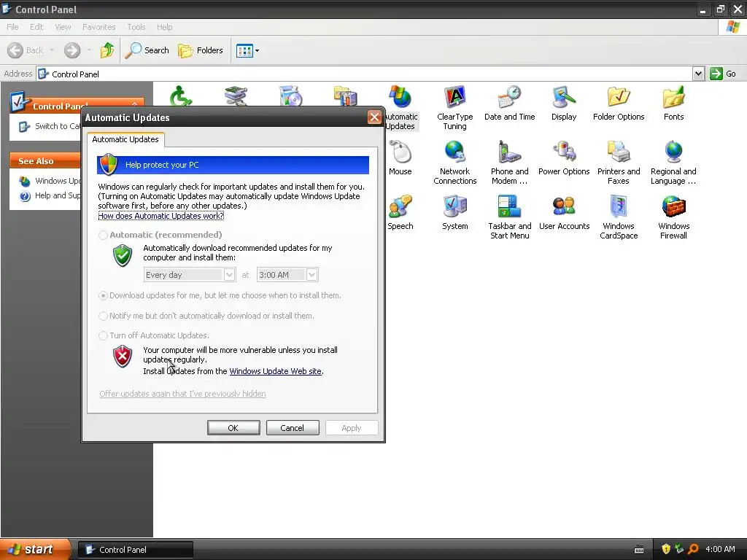The width and height of the screenshot is (747, 560).
Task: Click Cancel in Automatic Updates dialog
Action: 292,427
